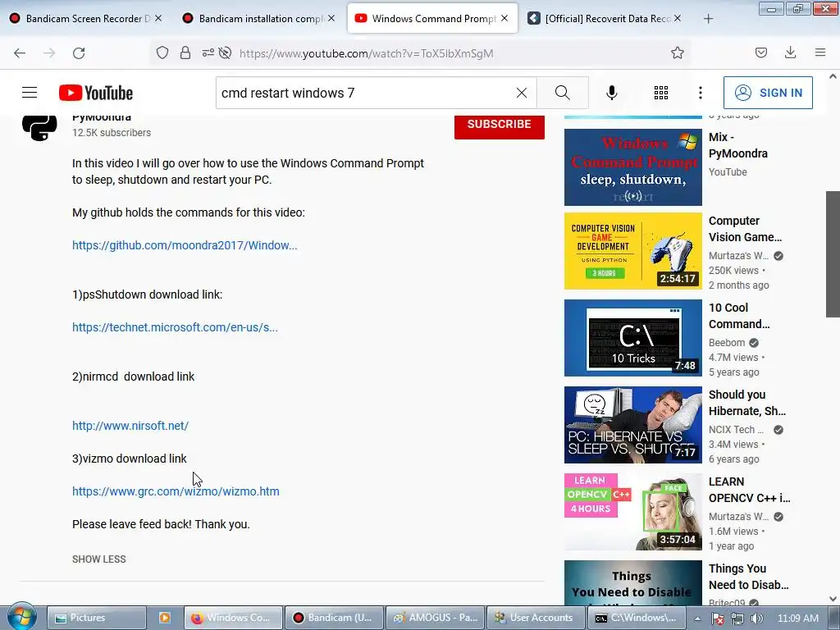The height and width of the screenshot is (630, 840).
Task: Clear the search box with X icon
Action: pyautogui.click(x=521, y=93)
